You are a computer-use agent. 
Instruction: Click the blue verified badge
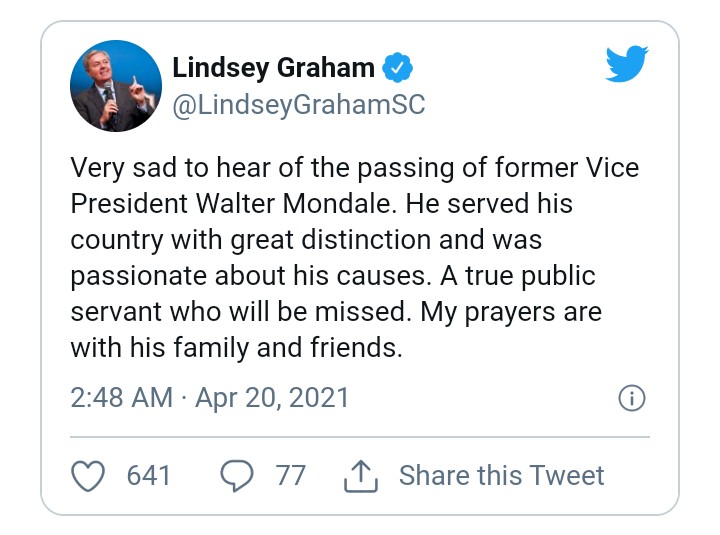(398, 69)
